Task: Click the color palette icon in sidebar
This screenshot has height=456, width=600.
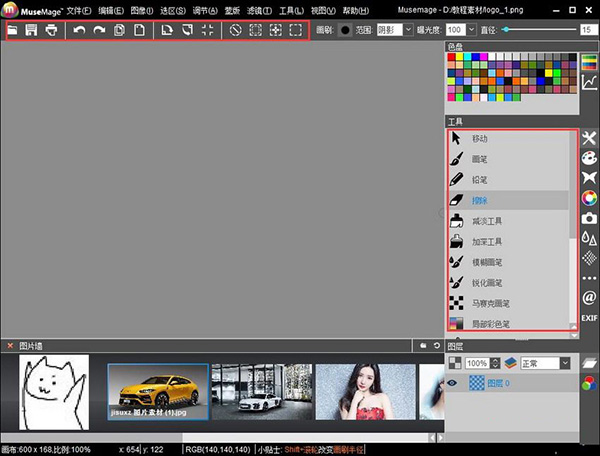Action: pos(589,157)
